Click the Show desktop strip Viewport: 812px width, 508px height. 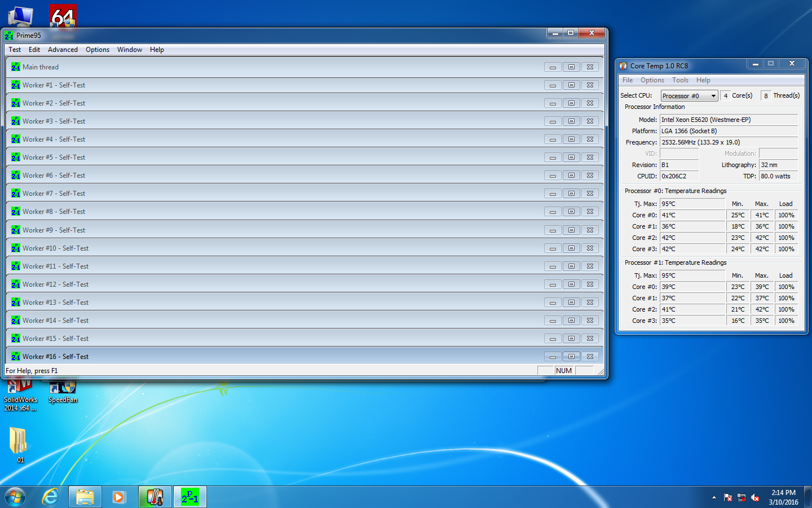point(808,497)
